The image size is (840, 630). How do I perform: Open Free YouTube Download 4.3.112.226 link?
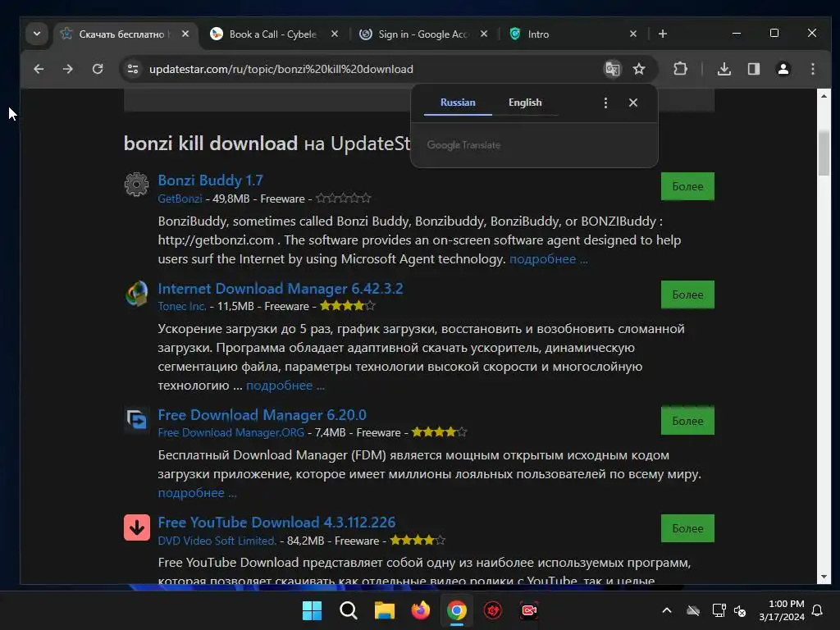(x=276, y=523)
